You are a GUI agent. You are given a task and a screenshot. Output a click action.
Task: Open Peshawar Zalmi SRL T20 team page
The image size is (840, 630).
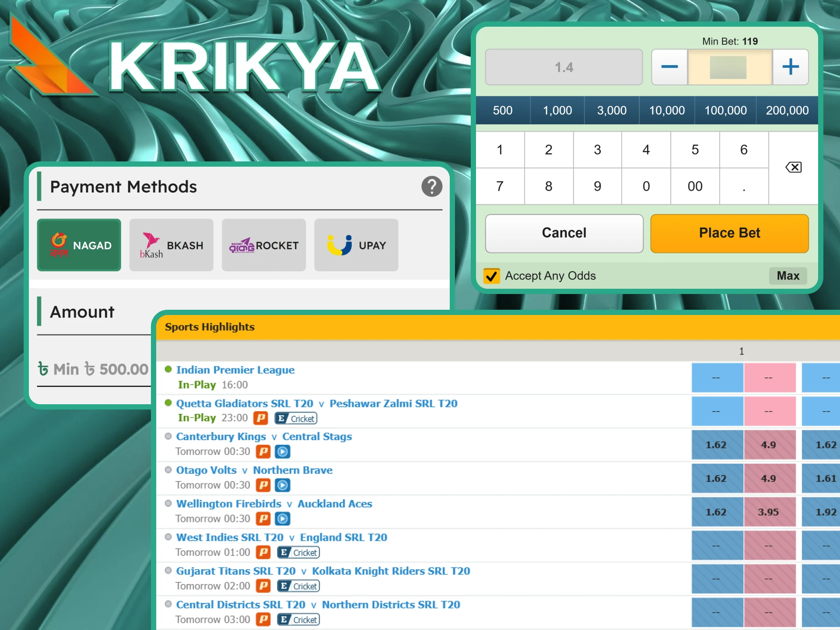(x=393, y=403)
